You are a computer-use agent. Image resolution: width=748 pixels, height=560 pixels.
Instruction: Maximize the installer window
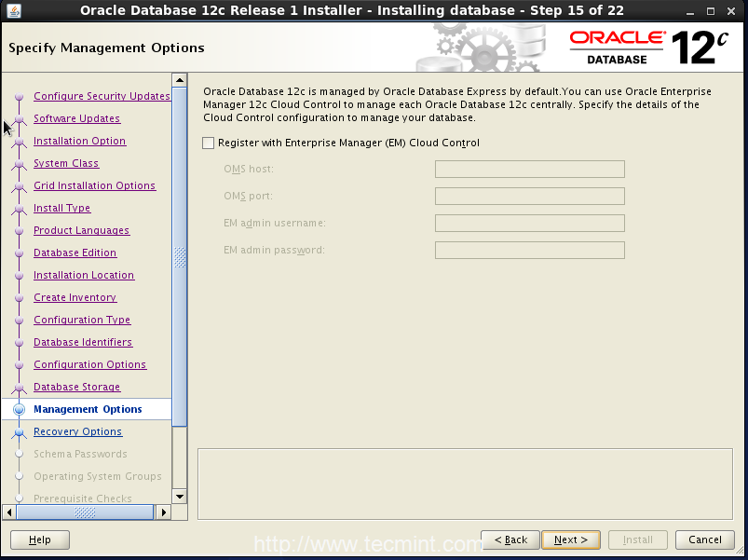[x=711, y=11]
